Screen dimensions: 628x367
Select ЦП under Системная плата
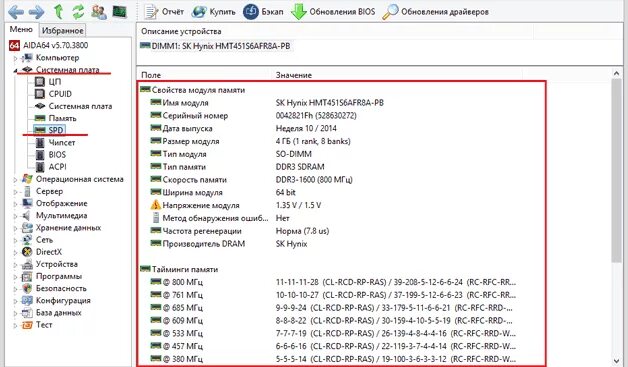(x=48, y=82)
